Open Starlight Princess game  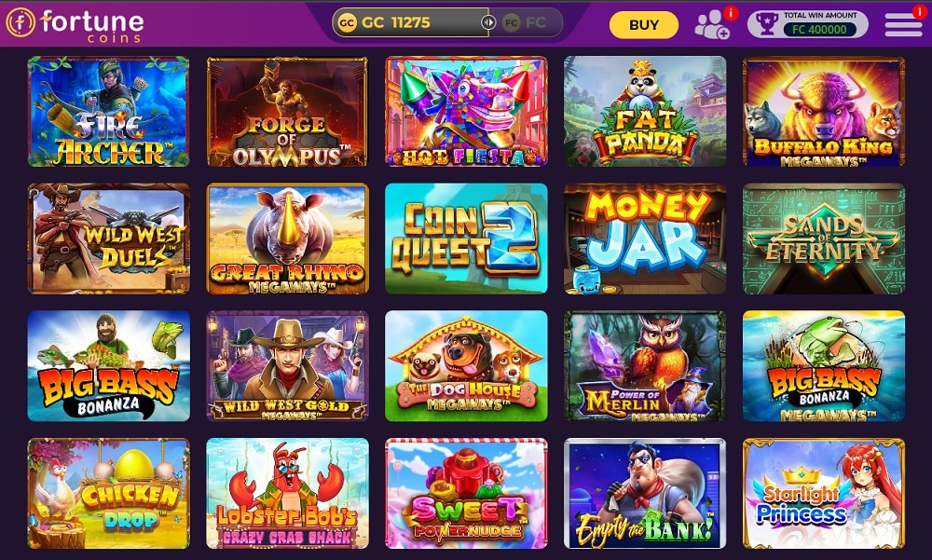(x=824, y=494)
